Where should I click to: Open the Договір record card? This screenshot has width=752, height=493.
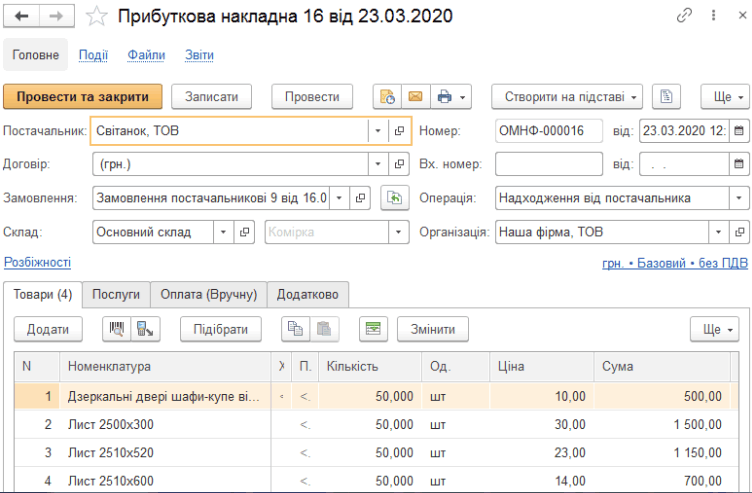399,164
